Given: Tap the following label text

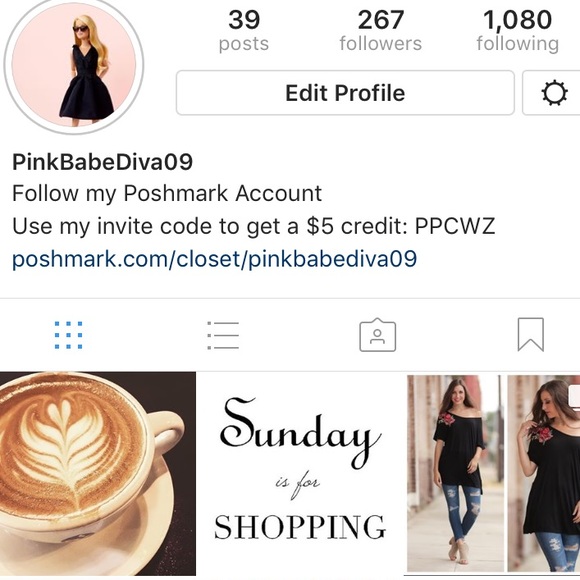Looking at the screenshot, I should coord(517,44).
